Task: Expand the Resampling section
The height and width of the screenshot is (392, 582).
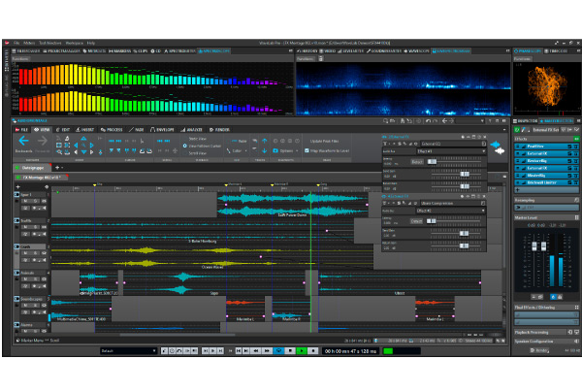Action: tap(546, 200)
